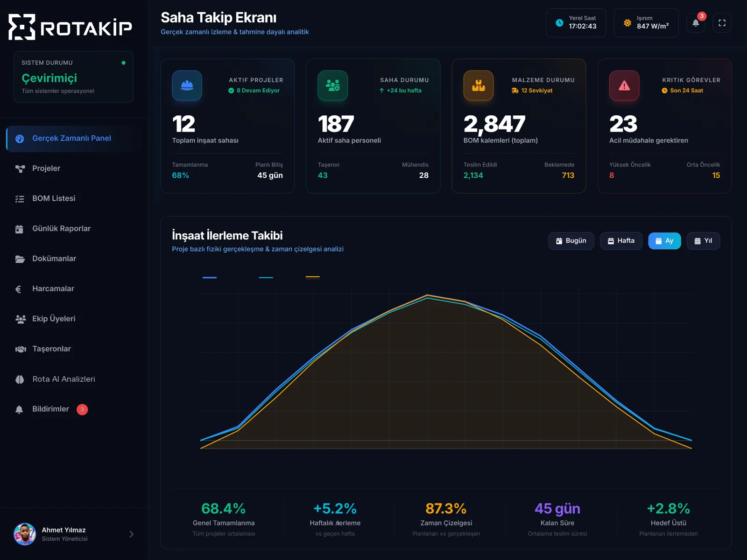Screen dimensions: 747x560
Task: Click the clock icon beside Yerel Saat
Action: tap(559, 23)
